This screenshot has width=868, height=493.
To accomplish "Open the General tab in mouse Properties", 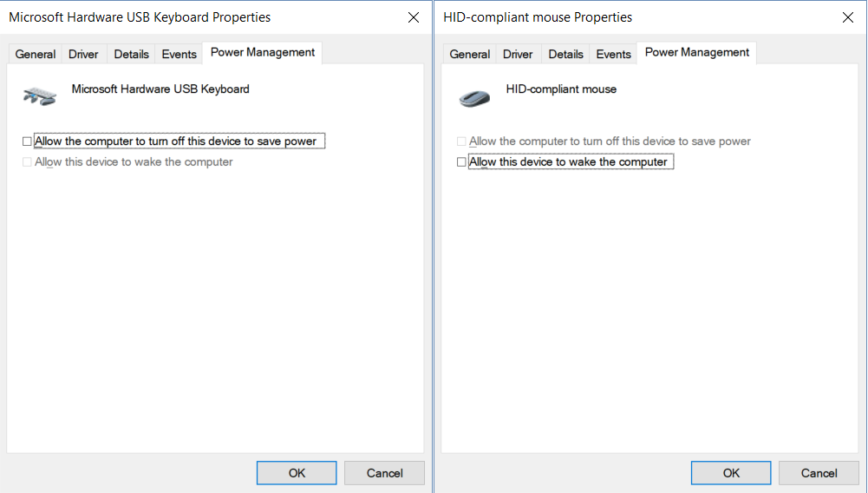I will tap(469, 55).
